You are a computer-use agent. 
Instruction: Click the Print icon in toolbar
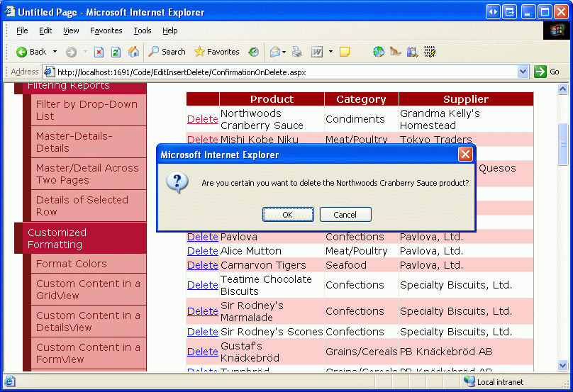tap(297, 52)
